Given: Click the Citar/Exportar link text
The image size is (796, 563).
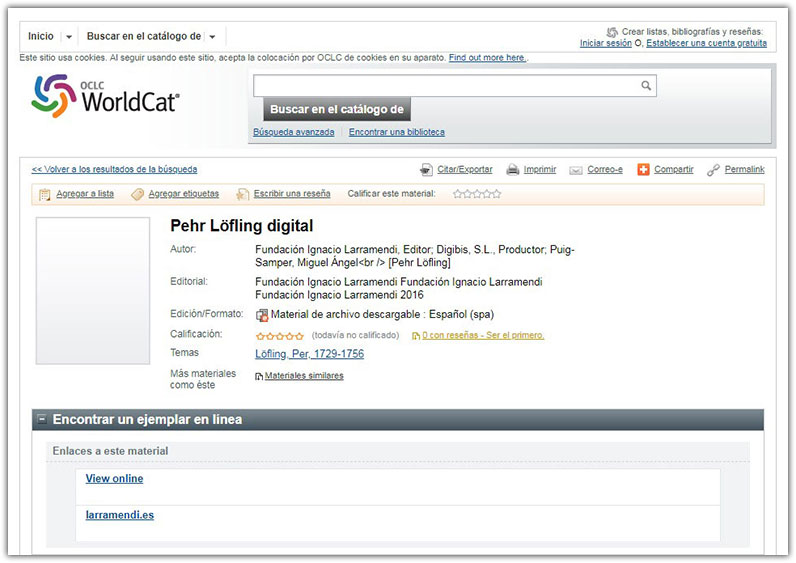Looking at the screenshot, I should coord(465,169).
